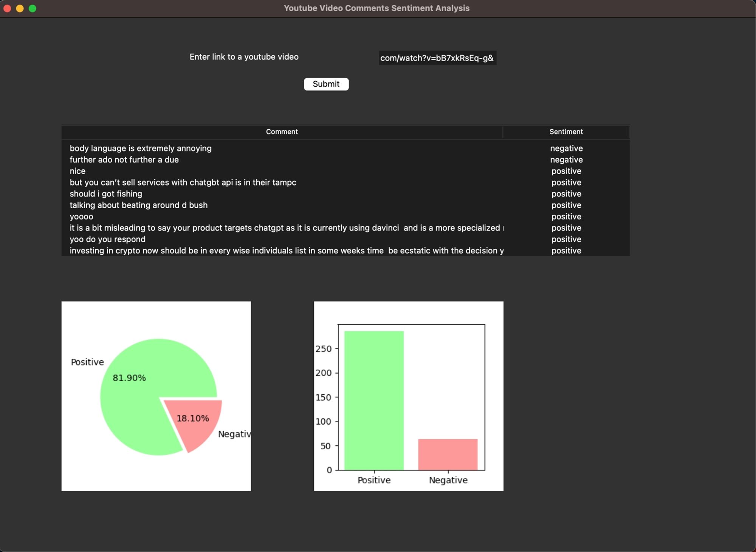Click the Sentiment column header
This screenshot has height=552, width=756.
coord(565,132)
